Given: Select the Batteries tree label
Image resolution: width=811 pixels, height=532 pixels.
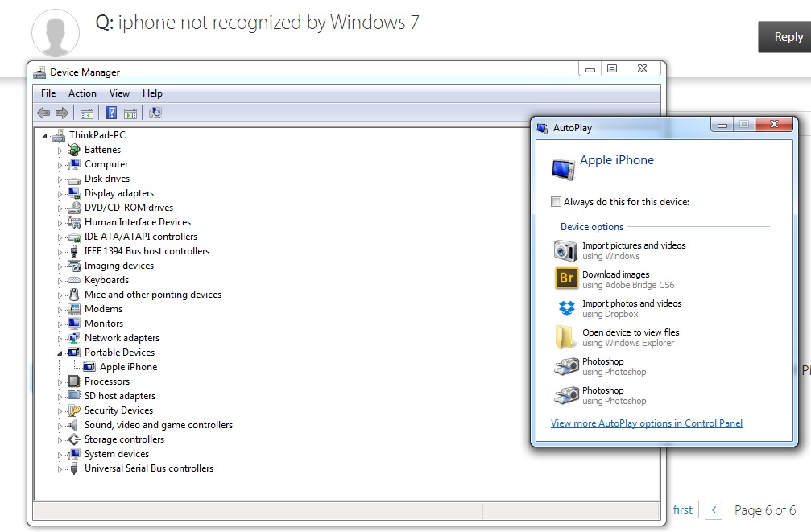Looking at the screenshot, I should (x=102, y=150).
